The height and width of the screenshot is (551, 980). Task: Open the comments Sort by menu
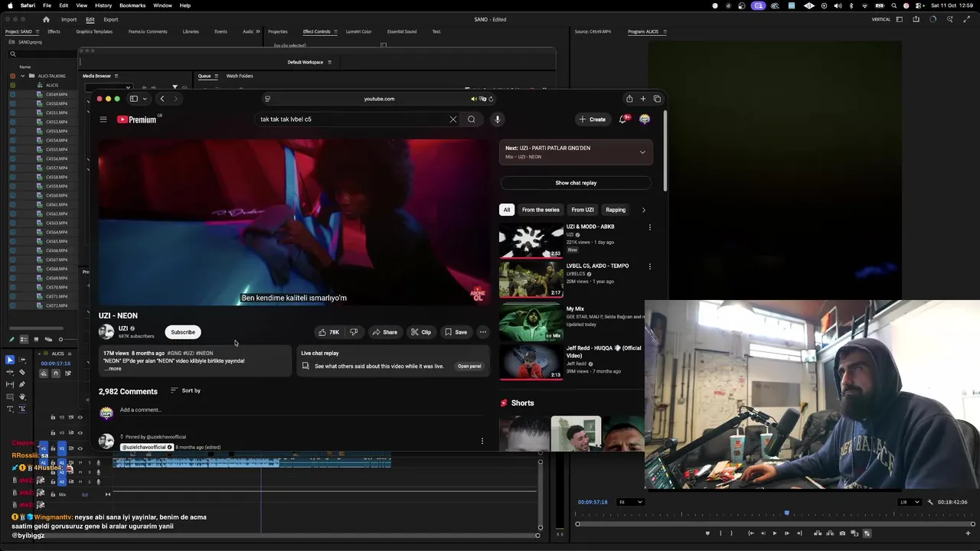(185, 391)
